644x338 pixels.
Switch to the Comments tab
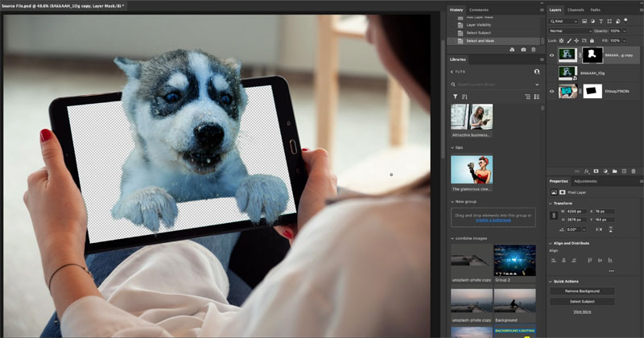[479, 10]
